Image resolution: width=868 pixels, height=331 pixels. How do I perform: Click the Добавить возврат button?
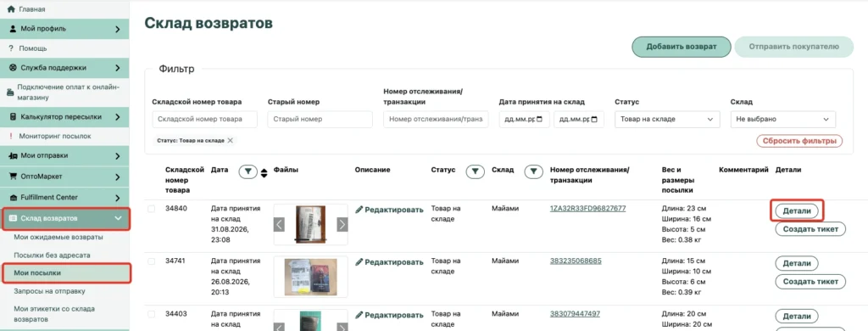pos(681,47)
